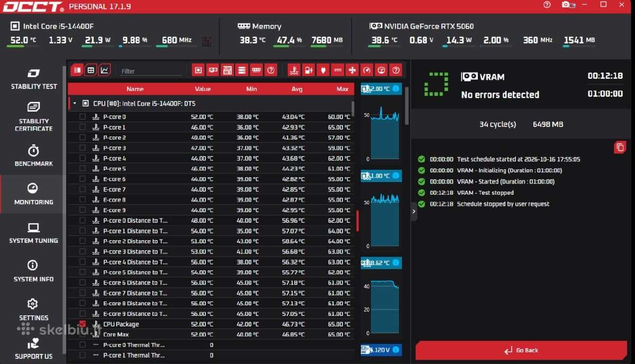The image size is (635, 364).
Task: Focus the Filter input field
Action: pos(150,71)
